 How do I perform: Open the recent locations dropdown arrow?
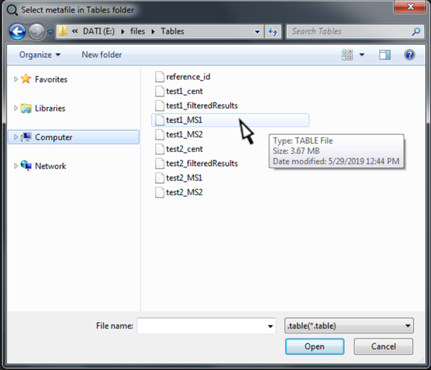[50, 32]
